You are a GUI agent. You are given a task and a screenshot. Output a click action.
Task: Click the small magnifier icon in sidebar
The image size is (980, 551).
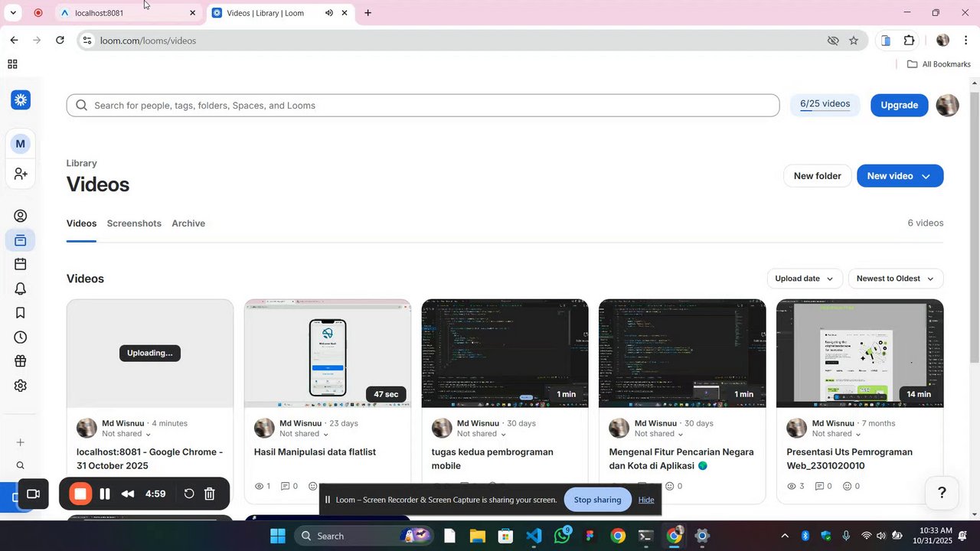21,465
